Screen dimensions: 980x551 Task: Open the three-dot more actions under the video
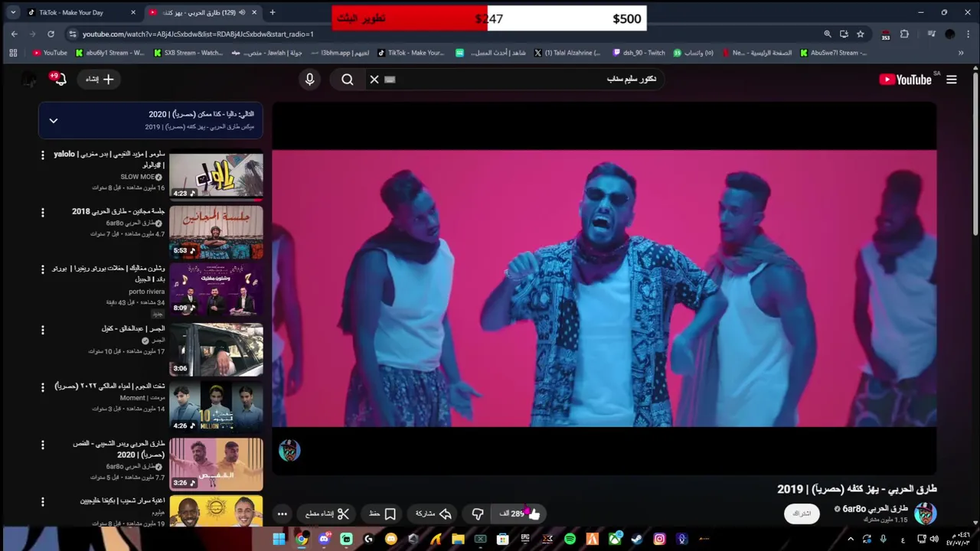283,514
